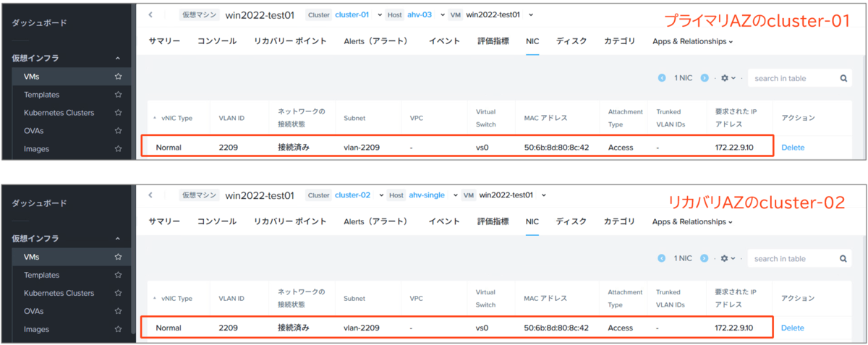
Task: Open OVAs in cluster-01 screenshot sidebar
Action: (x=33, y=130)
